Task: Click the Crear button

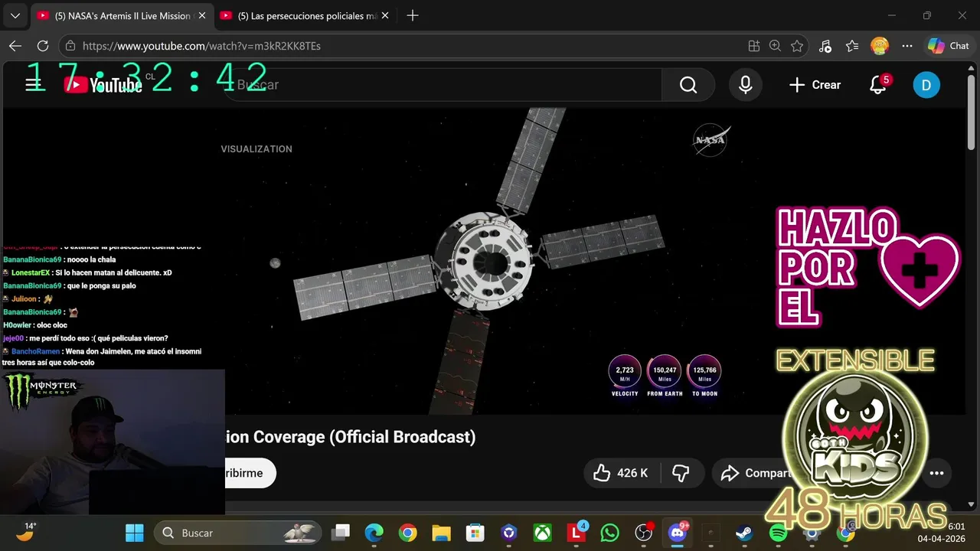Action: point(815,85)
